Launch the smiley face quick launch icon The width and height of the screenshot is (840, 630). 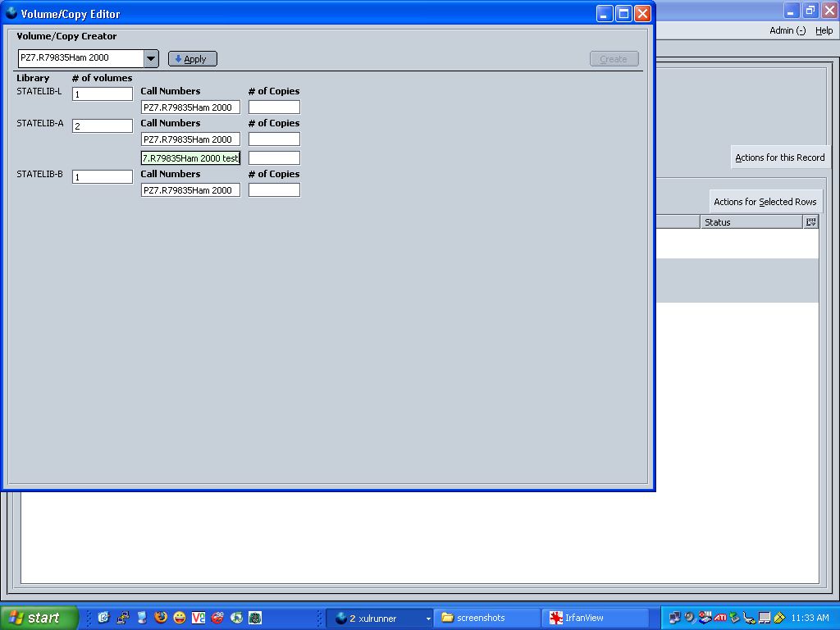tap(180, 618)
